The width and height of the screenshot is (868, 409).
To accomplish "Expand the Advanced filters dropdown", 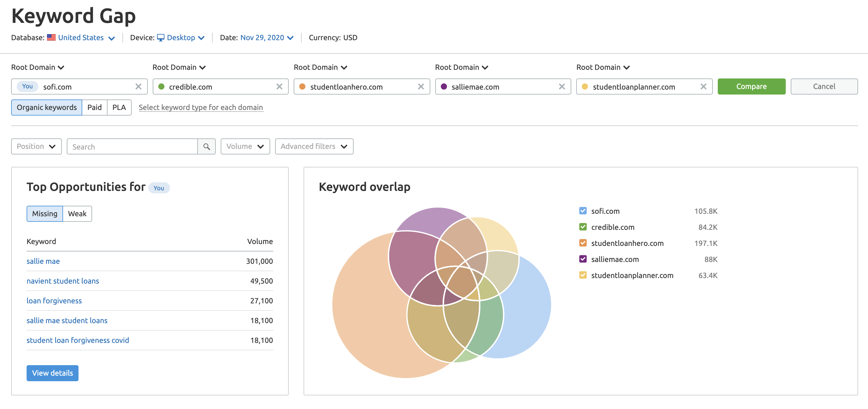I will tap(314, 146).
